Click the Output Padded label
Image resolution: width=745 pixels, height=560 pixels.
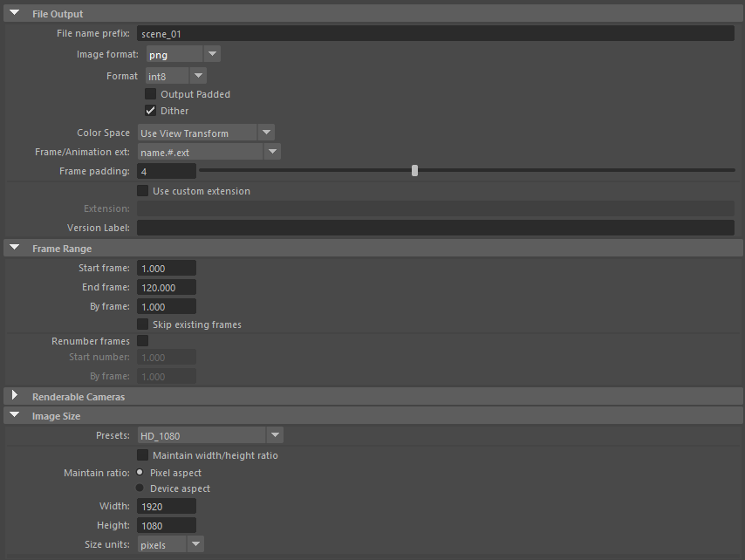tap(195, 94)
